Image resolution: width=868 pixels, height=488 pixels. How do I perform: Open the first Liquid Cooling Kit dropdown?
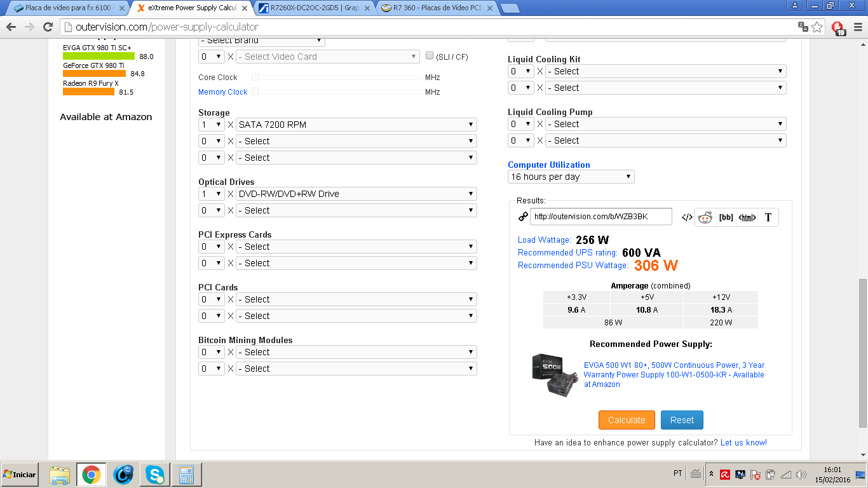pyautogui.click(x=666, y=71)
